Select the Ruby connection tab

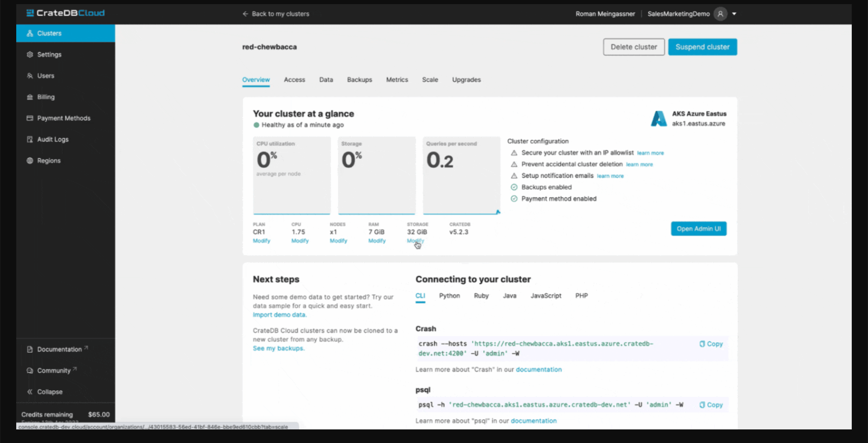click(481, 296)
